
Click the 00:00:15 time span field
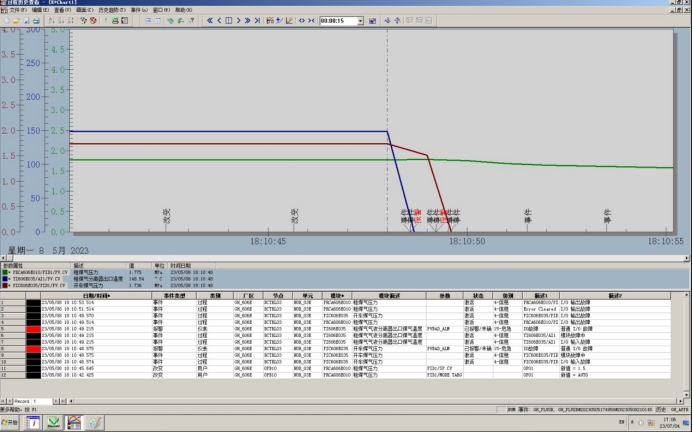[339, 21]
